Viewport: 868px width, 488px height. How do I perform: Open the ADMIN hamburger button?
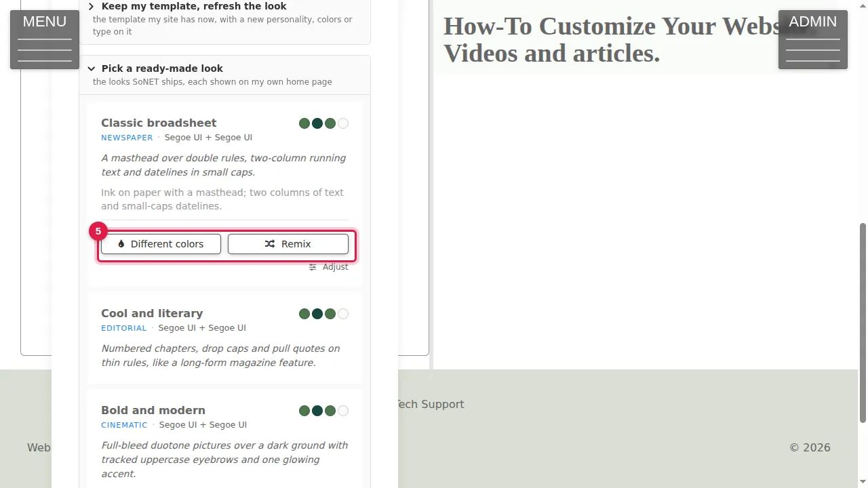[813, 39]
